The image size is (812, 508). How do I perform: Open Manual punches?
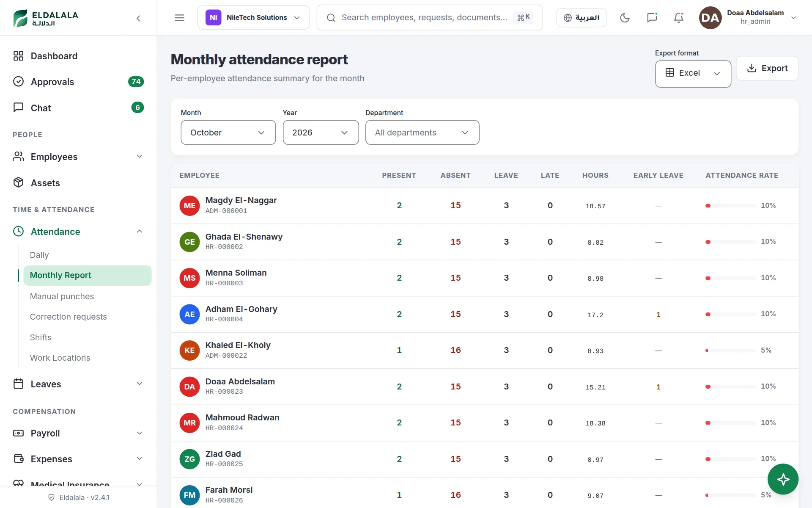(87, 296)
